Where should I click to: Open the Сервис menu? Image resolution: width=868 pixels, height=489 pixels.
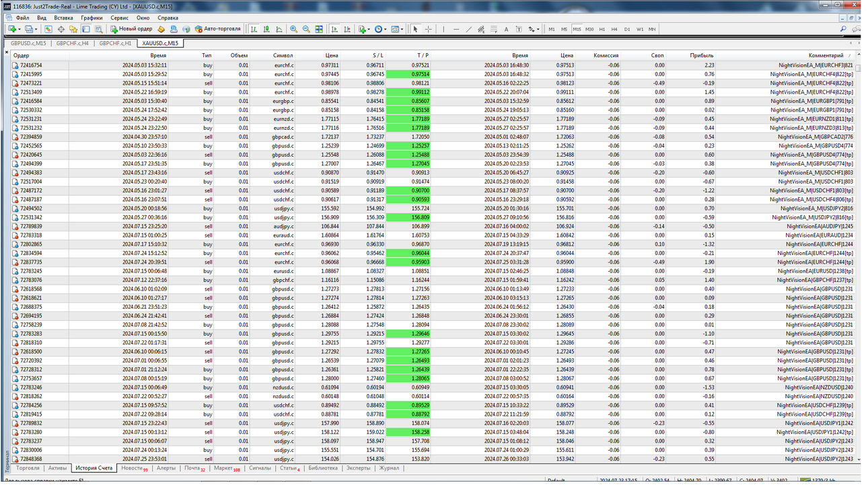(x=120, y=17)
